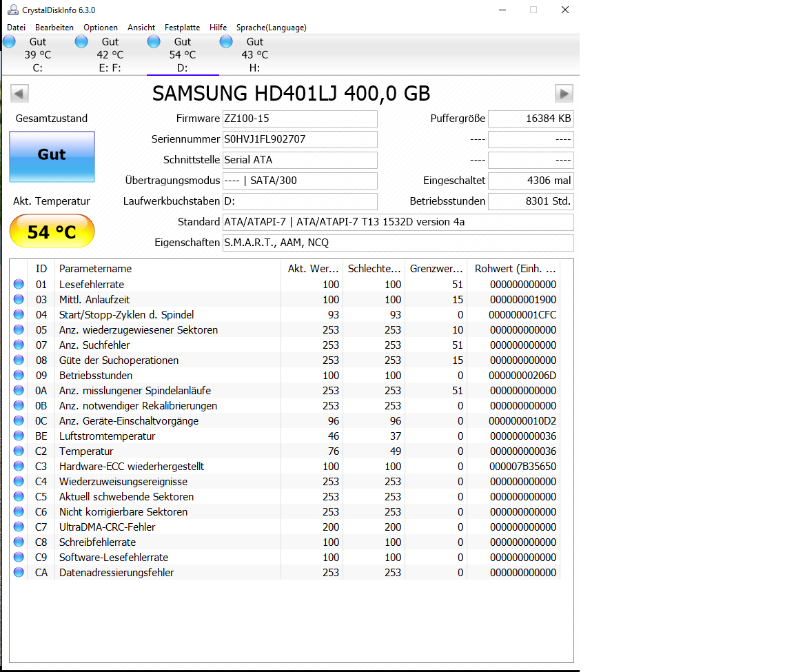794x672 pixels.
Task: Click status orb for Aktuell schwebende Sektoren
Action: click(x=19, y=496)
